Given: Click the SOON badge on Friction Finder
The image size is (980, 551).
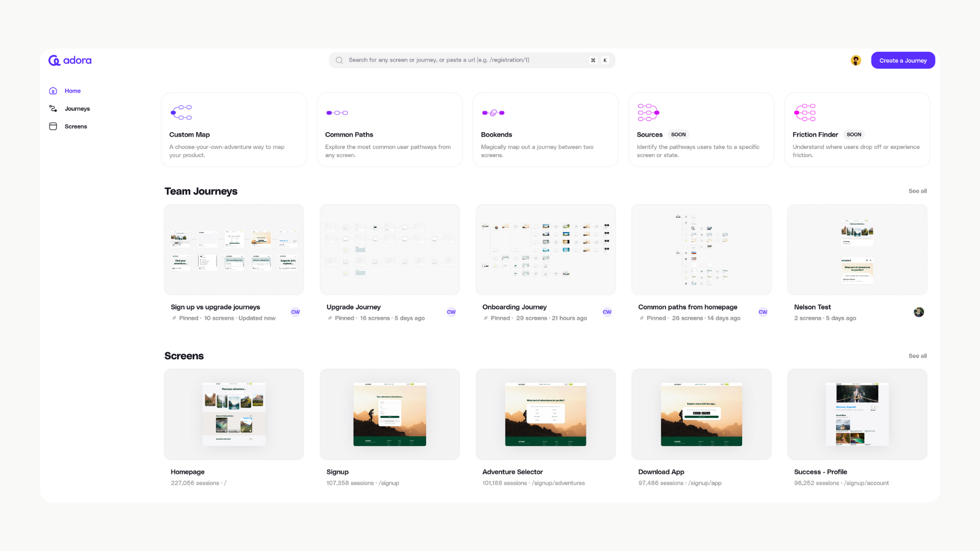Looking at the screenshot, I should 854,135.
